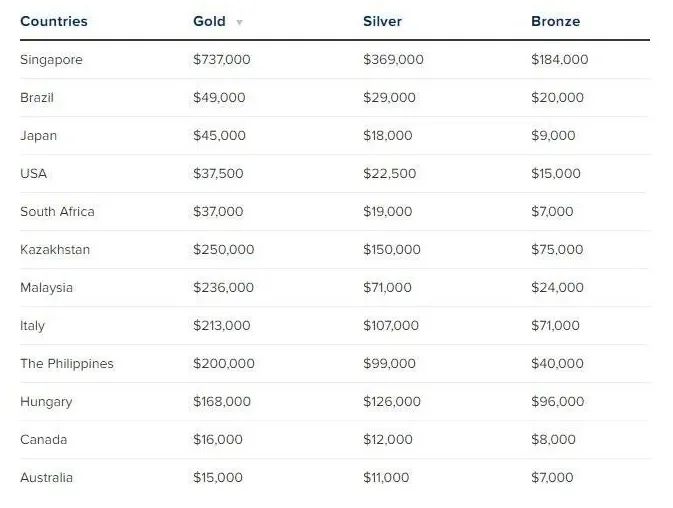673x508 pixels.
Task: Click Kazakhstan's gold value $250,000
Action: [x=224, y=249]
